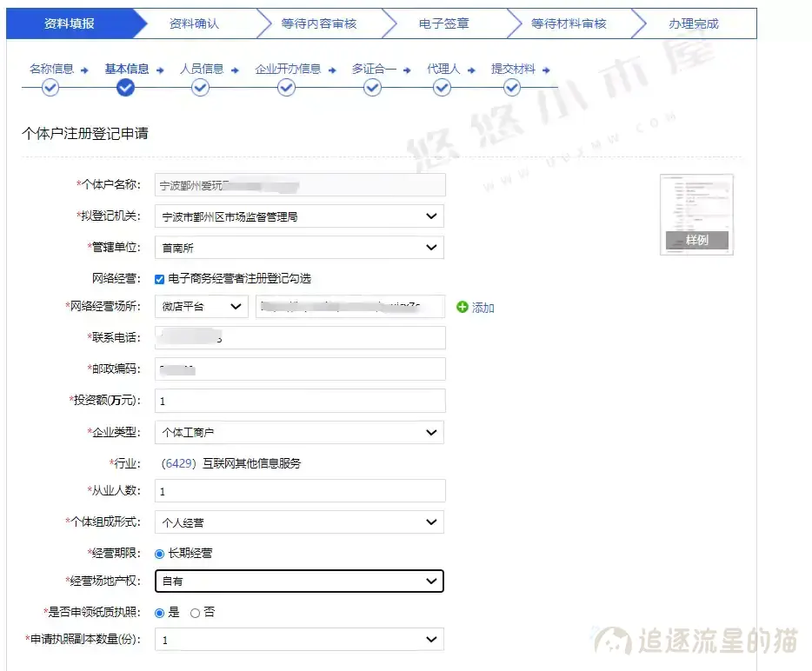Go to the 电子签章 stage tab
Screen dimensions: 812x671
pyautogui.click(x=443, y=23)
